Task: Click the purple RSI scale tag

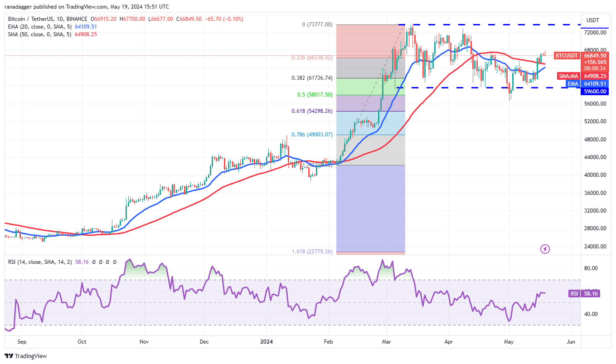Action: [x=574, y=293]
